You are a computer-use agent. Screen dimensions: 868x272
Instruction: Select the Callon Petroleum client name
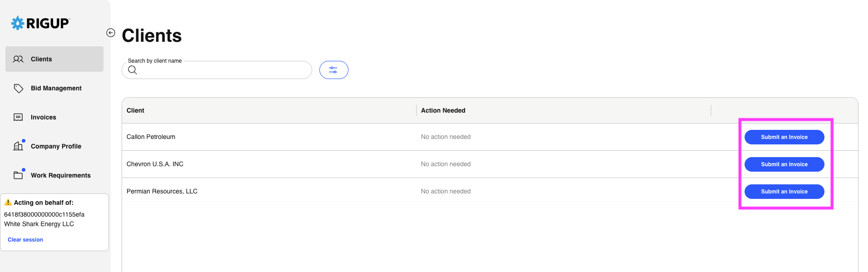coord(151,137)
